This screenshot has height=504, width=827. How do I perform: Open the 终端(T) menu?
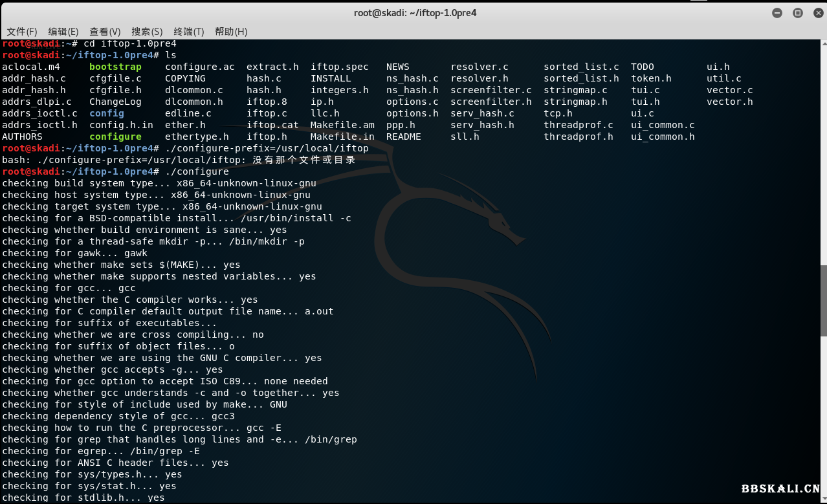tap(188, 31)
